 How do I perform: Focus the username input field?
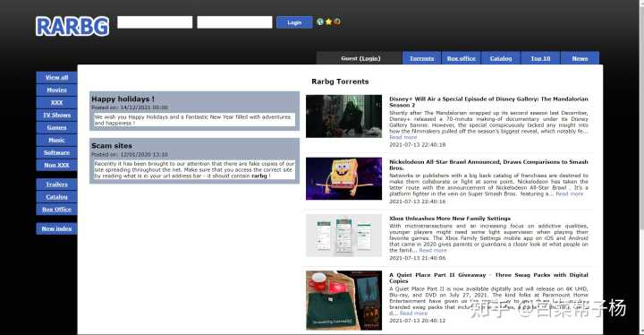point(155,22)
